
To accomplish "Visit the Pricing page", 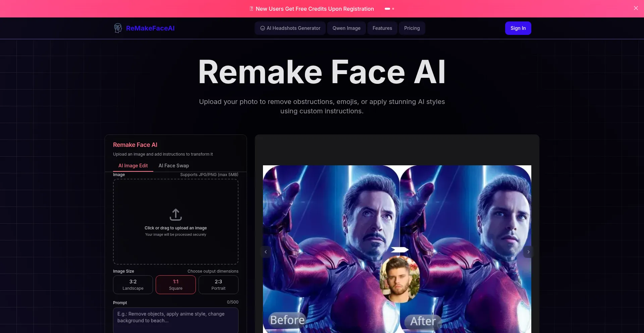I will coord(412,28).
